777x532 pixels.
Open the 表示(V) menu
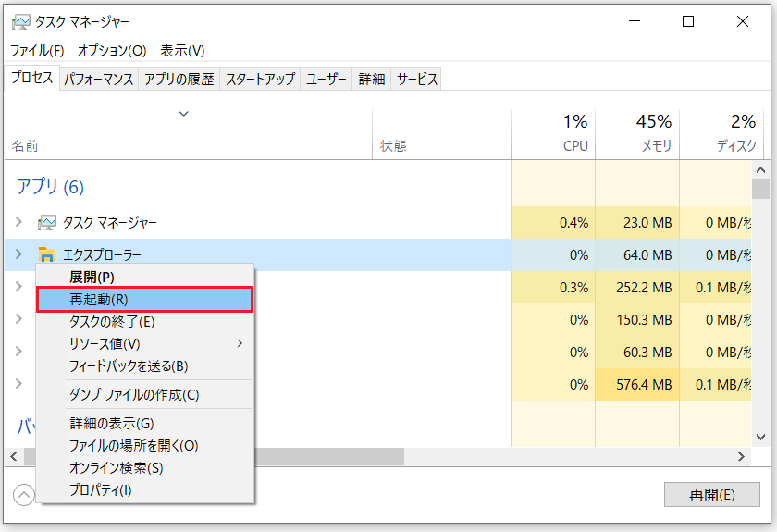click(182, 51)
